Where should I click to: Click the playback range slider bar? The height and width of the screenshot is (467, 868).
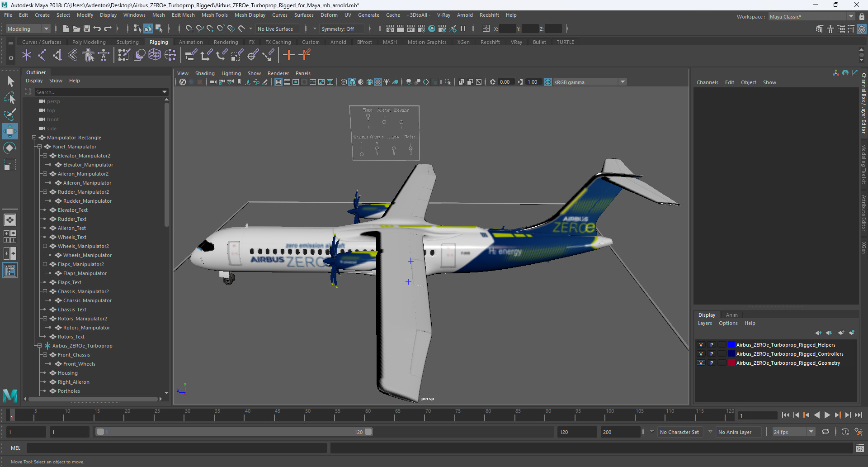coord(234,432)
